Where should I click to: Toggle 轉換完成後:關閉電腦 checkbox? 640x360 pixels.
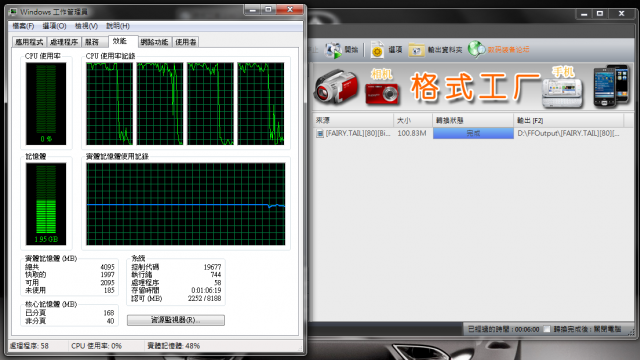(547, 329)
